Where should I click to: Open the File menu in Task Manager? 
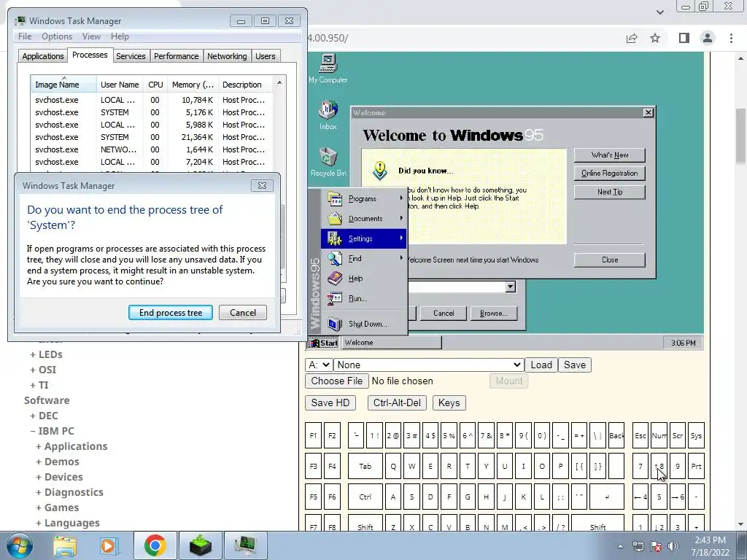(25, 36)
